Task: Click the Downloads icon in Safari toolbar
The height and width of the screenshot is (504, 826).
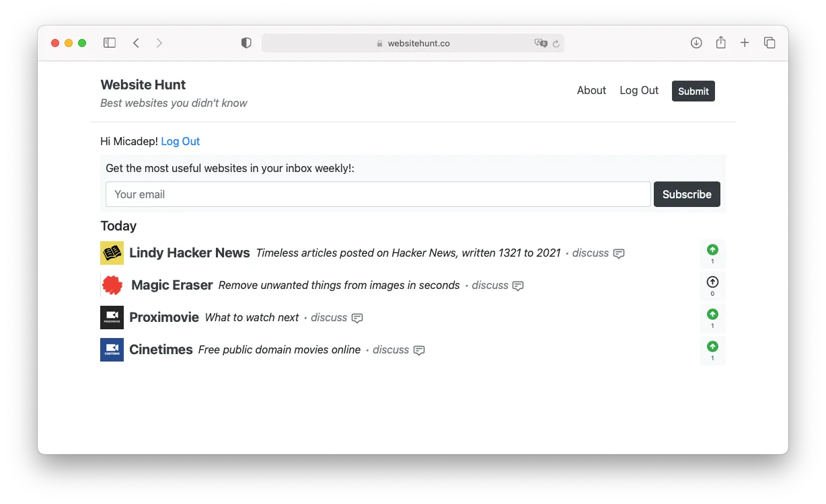Action: point(696,42)
